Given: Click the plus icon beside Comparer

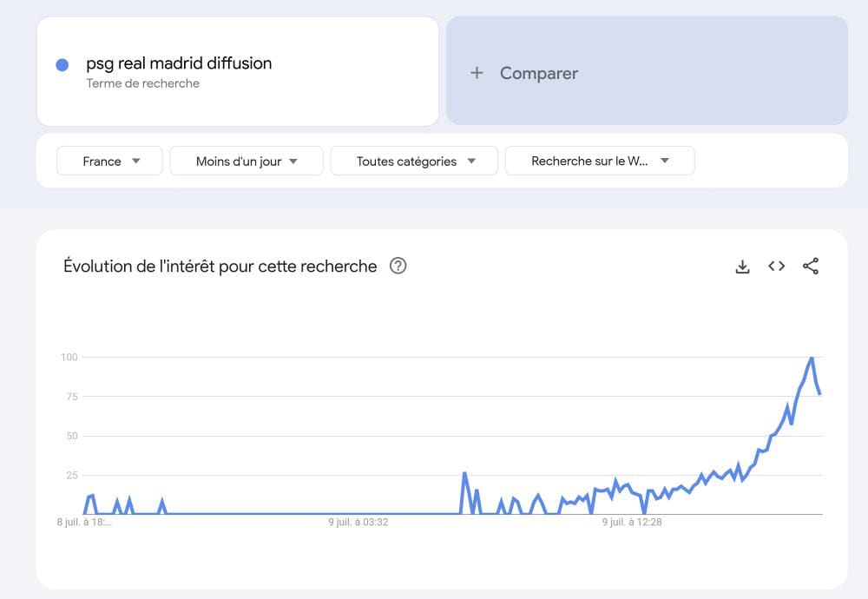Looking at the screenshot, I should pyautogui.click(x=477, y=73).
